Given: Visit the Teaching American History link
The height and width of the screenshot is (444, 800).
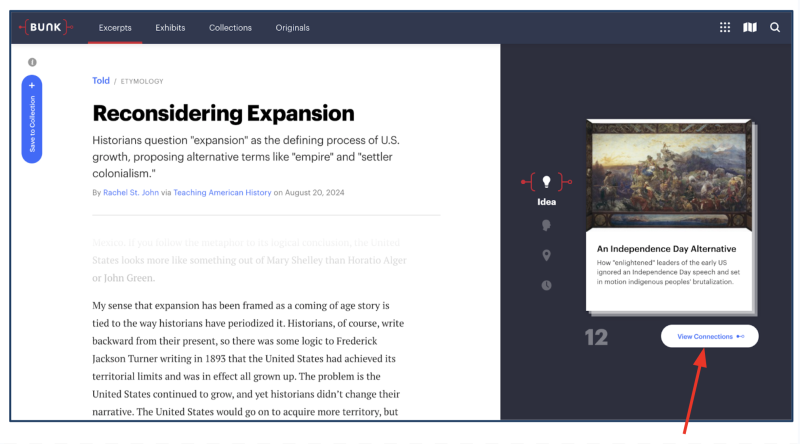Looking at the screenshot, I should pyautogui.click(x=222, y=192).
